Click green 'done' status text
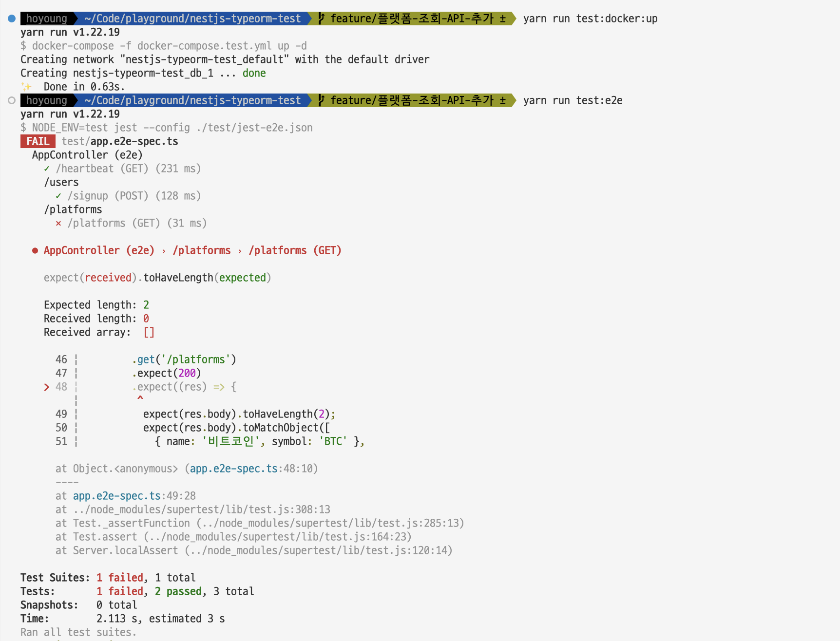Screen dimensions: 840x641 254,73
